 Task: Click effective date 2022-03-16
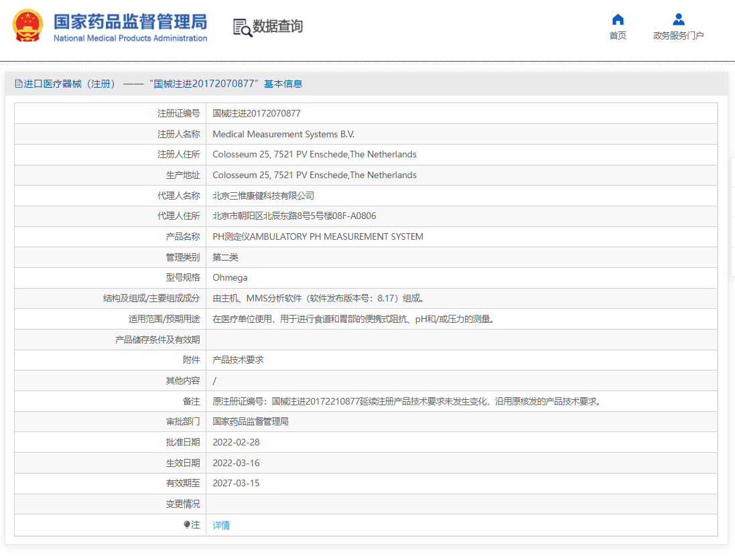236,463
